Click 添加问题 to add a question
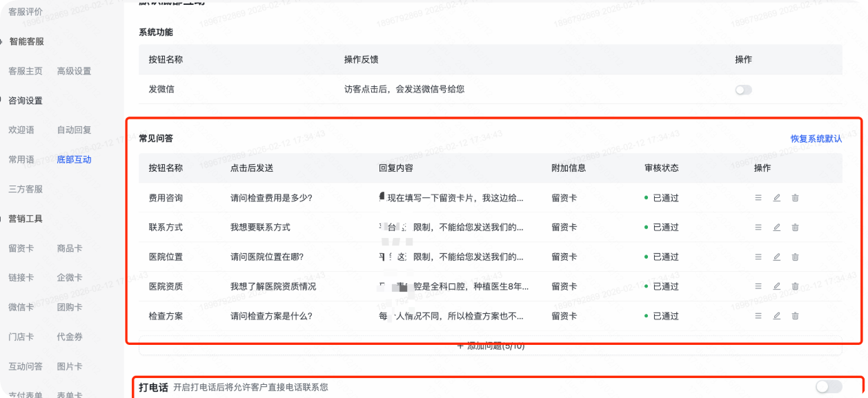 pos(491,346)
